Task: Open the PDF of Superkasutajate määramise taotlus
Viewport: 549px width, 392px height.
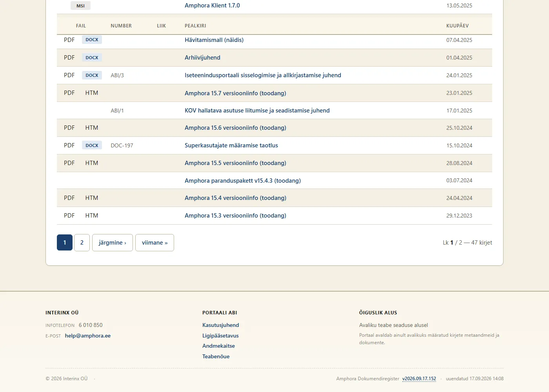Action: (69, 145)
